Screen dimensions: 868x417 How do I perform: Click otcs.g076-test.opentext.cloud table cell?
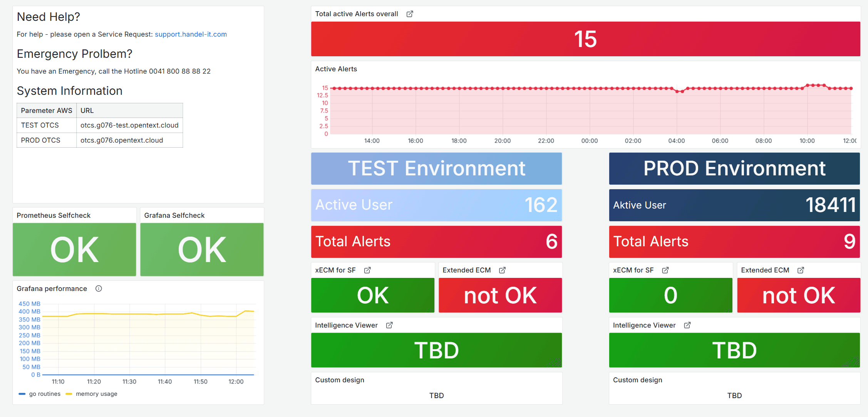(129, 125)
